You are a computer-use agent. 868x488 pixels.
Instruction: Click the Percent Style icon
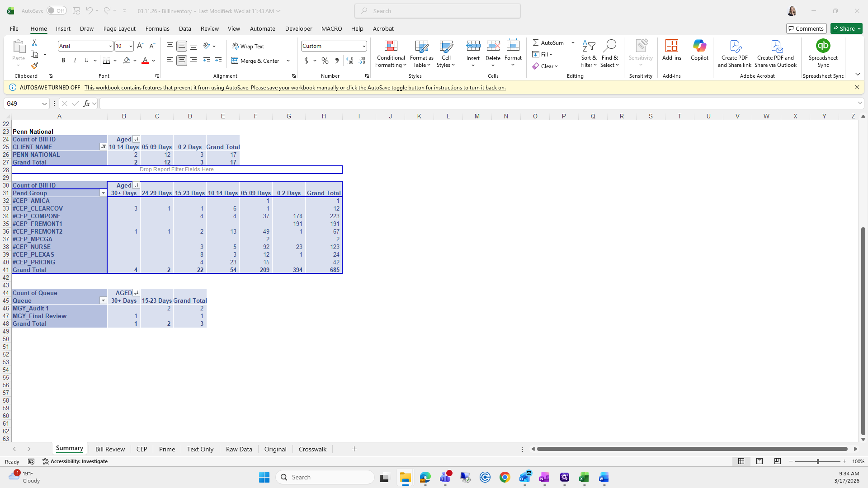[x=325, y=61]
